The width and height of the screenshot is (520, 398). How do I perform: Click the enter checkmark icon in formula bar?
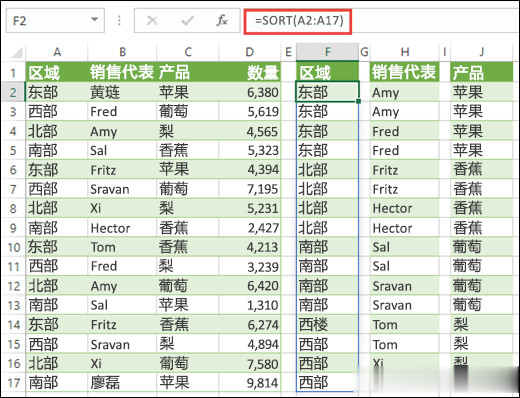(187, 21)
